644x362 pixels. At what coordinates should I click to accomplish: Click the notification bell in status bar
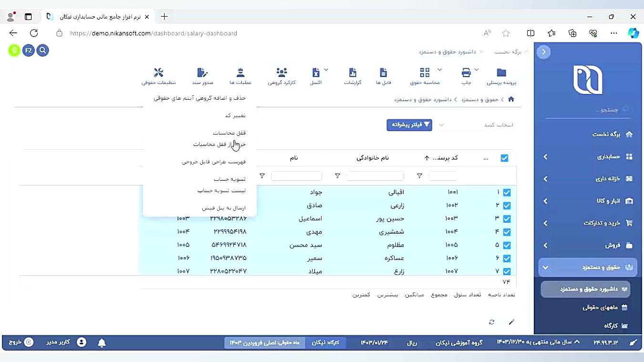pos(102,342)
